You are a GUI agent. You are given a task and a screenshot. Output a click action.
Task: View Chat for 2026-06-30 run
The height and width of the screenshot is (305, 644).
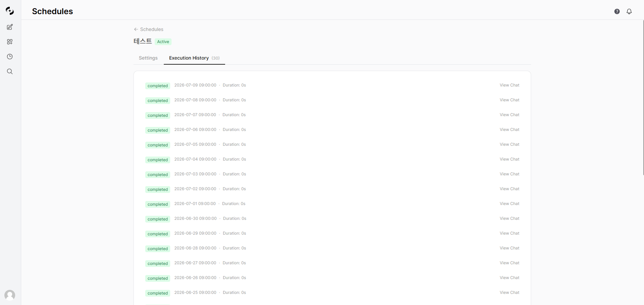point(510,218)
